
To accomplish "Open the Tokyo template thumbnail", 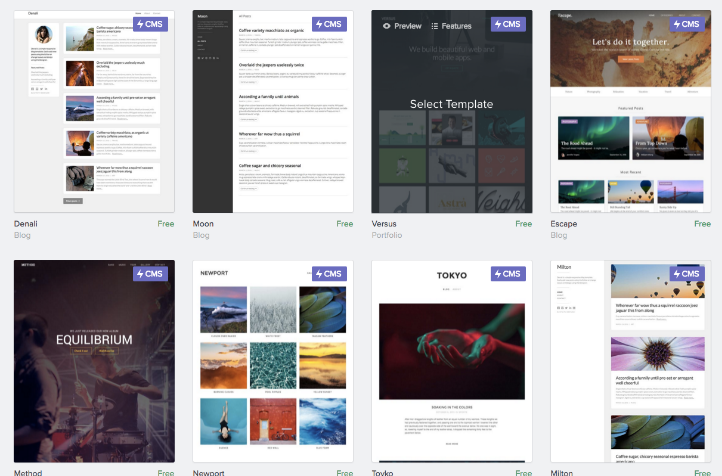I will (x=452, y=361).
